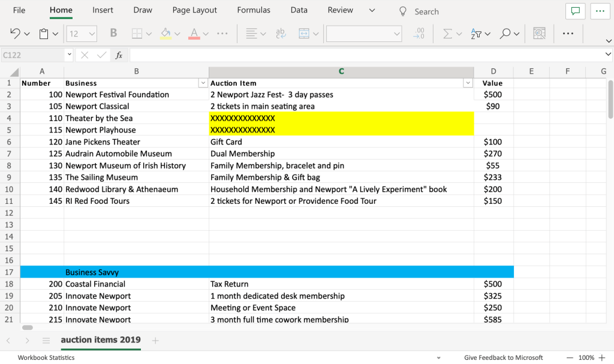The image size is (614, 364).
Task: Open the Auction Item filter dropdown
Action: 468,83
